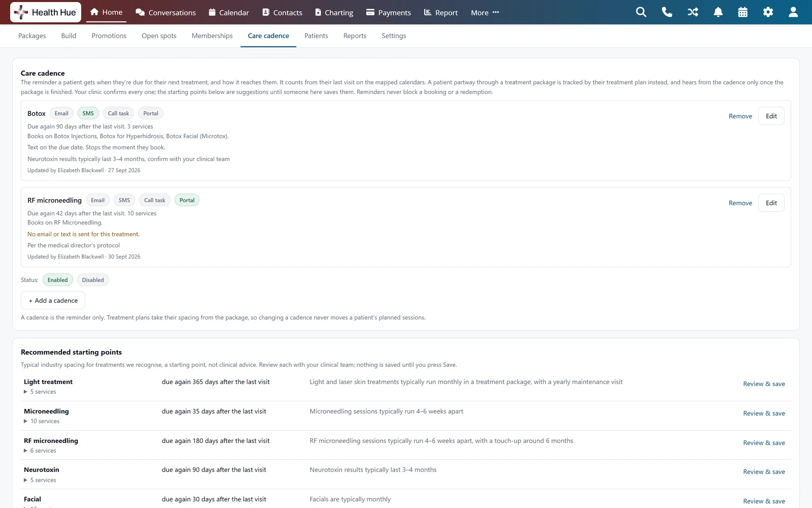Toggle SMS channel for RF microneedling cadence

point(124,200)
